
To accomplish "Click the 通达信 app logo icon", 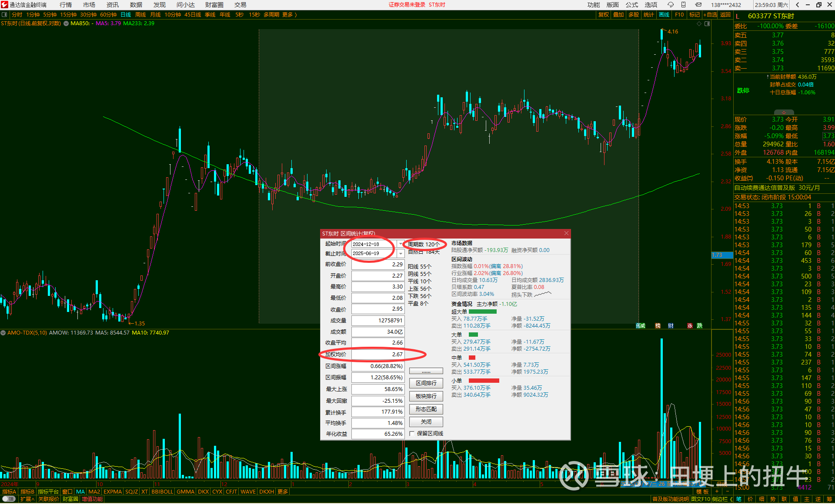I will [4, 5].
